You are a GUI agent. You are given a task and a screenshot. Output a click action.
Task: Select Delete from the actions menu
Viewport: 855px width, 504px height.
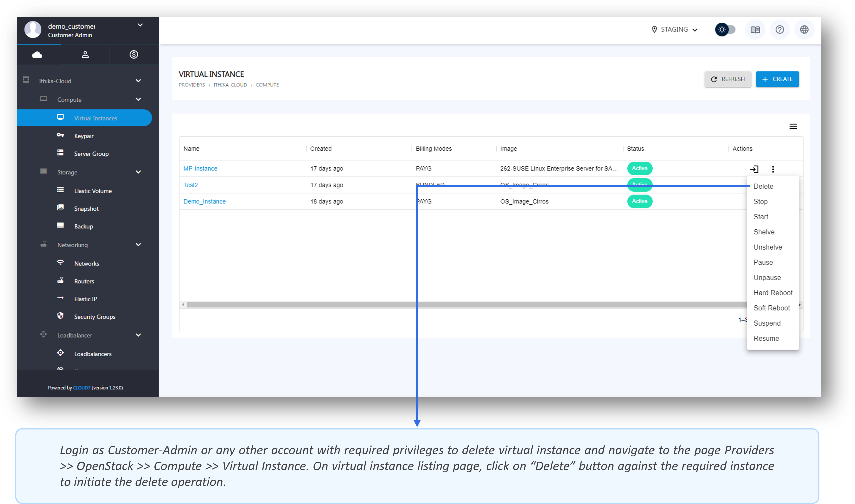point(763,186)
